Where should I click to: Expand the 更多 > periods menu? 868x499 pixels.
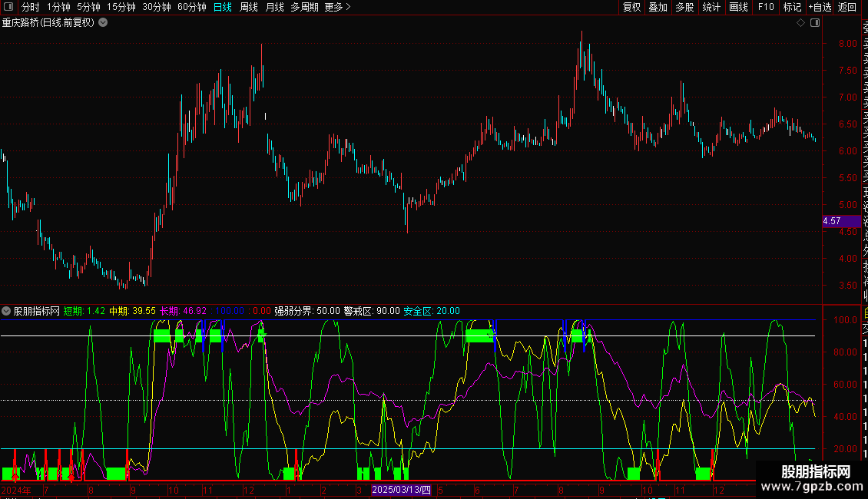[x=338, y=7]
